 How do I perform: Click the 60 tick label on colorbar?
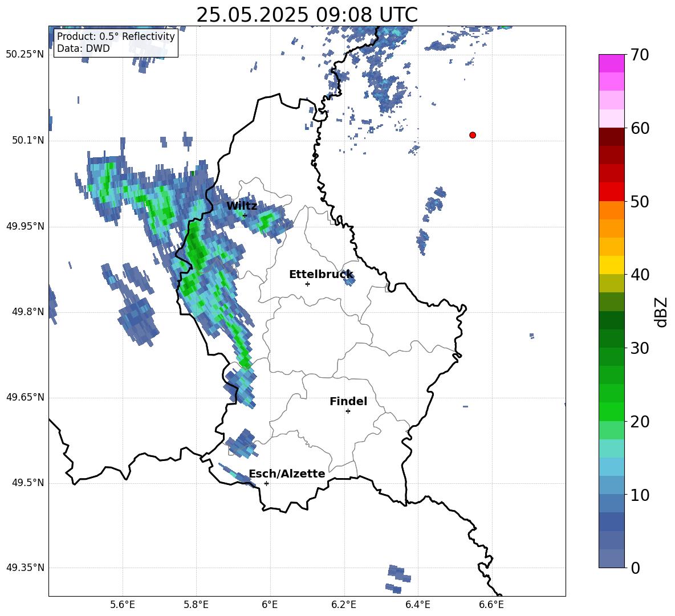tap(640, 128)
